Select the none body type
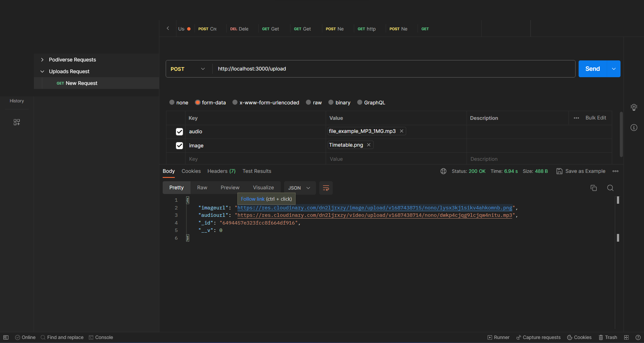644x343 pixels. tap(172, 102)
